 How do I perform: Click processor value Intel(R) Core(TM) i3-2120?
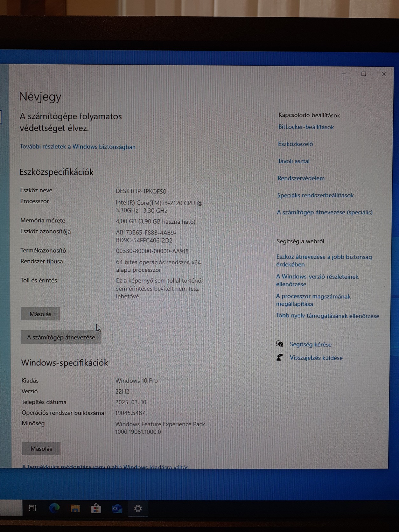pos(159,206)
